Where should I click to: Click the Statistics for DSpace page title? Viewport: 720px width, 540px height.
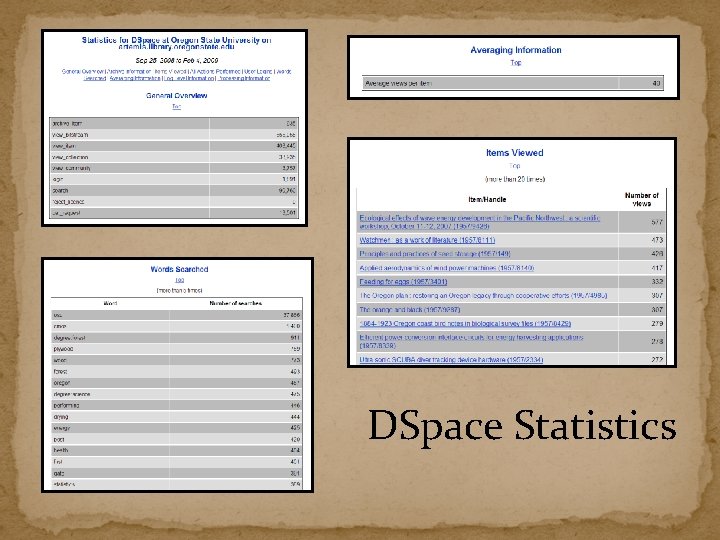tap(176, 43)
